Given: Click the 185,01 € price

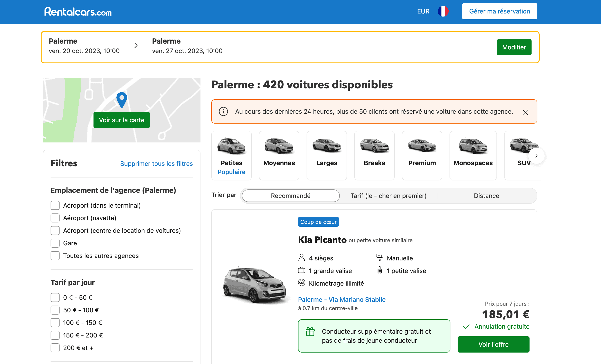Looking at the screenshot, I should point(506,314).
